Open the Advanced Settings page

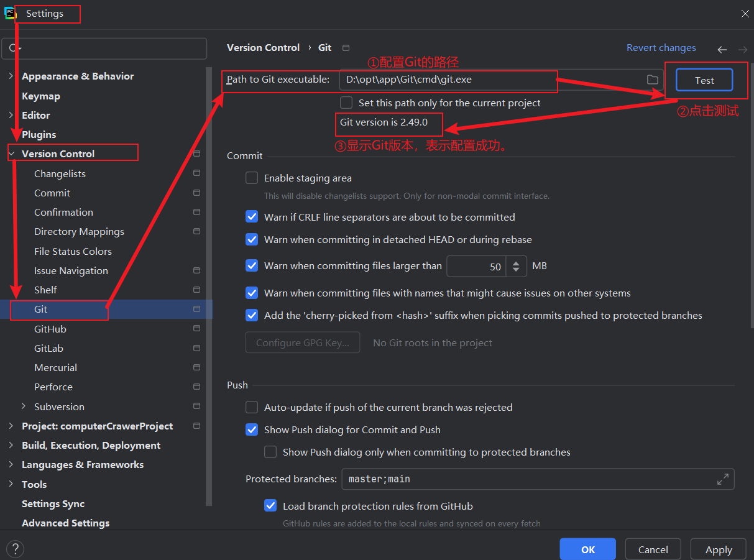click(x=65, y=523)
